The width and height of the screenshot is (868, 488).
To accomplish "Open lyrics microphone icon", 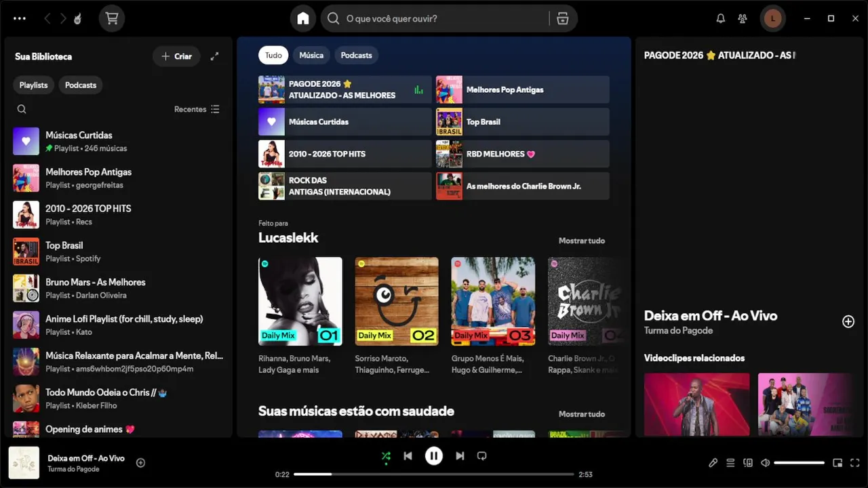I will 713,463.
